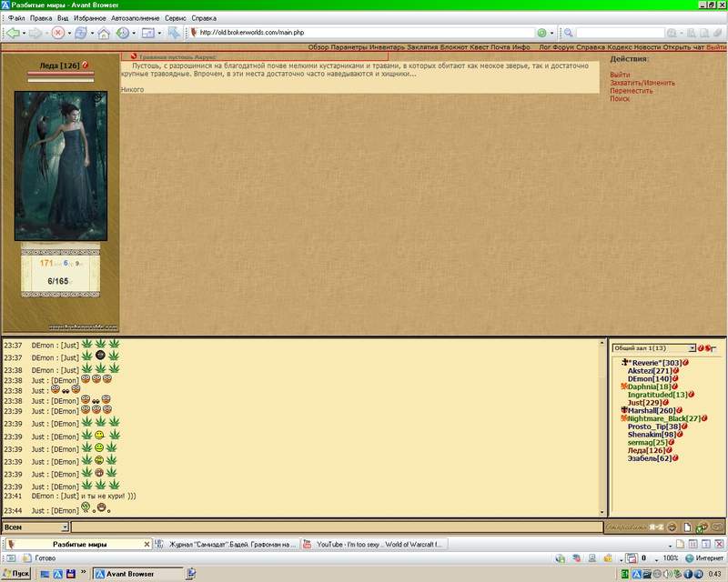
Task: Click the Refresh page icon
Action: coord(80,33)
